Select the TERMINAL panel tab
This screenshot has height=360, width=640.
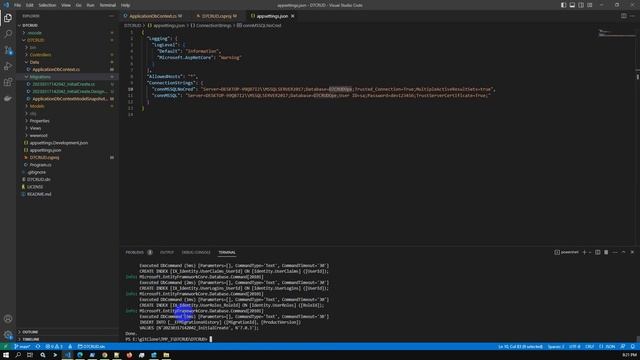(x=227, y=252)
